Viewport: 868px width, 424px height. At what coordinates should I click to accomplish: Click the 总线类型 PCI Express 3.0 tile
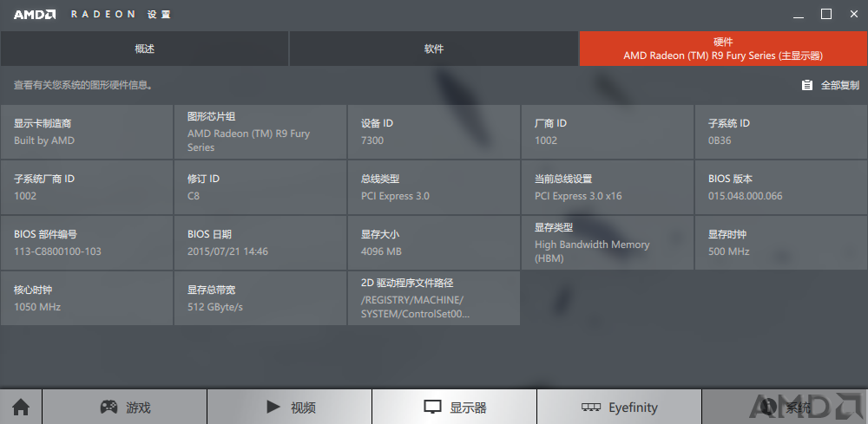coord(433,186)
